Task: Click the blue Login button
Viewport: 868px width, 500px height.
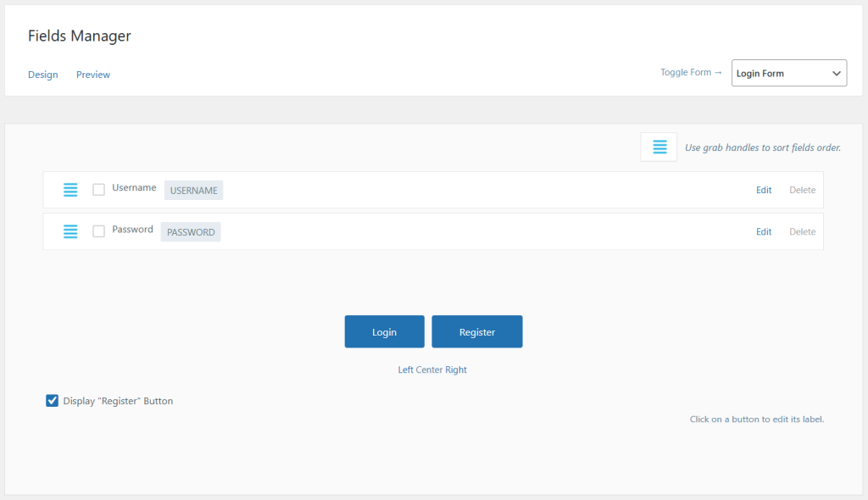Action: click(384, 332)
